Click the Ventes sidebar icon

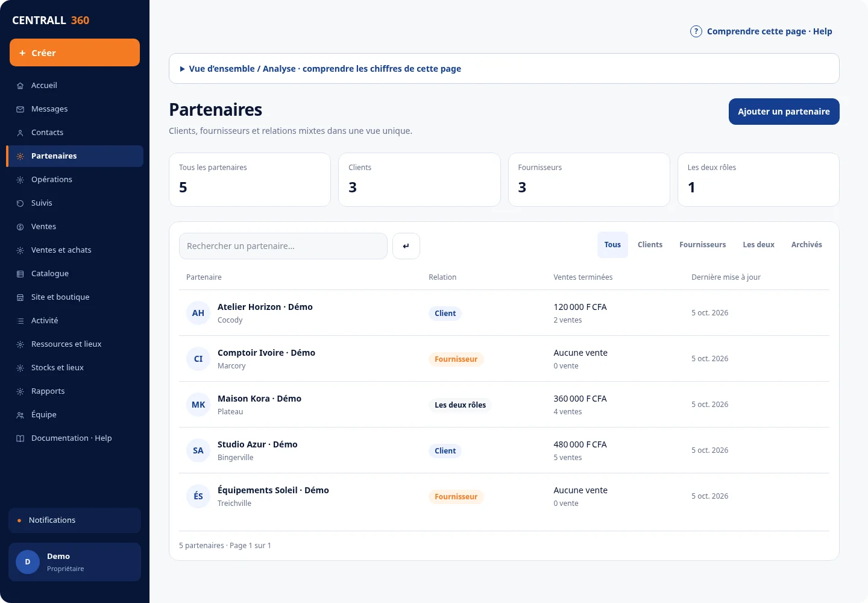coord(20,227)
